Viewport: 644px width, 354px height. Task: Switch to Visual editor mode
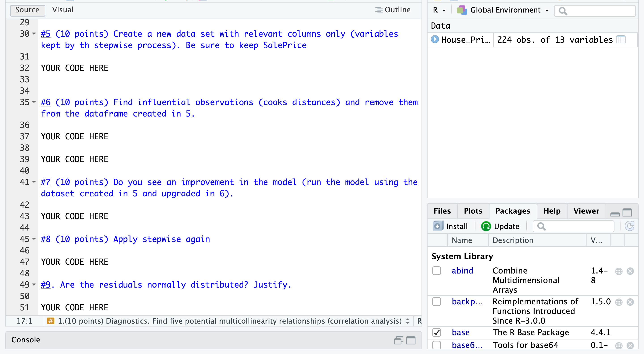point(63,10)
